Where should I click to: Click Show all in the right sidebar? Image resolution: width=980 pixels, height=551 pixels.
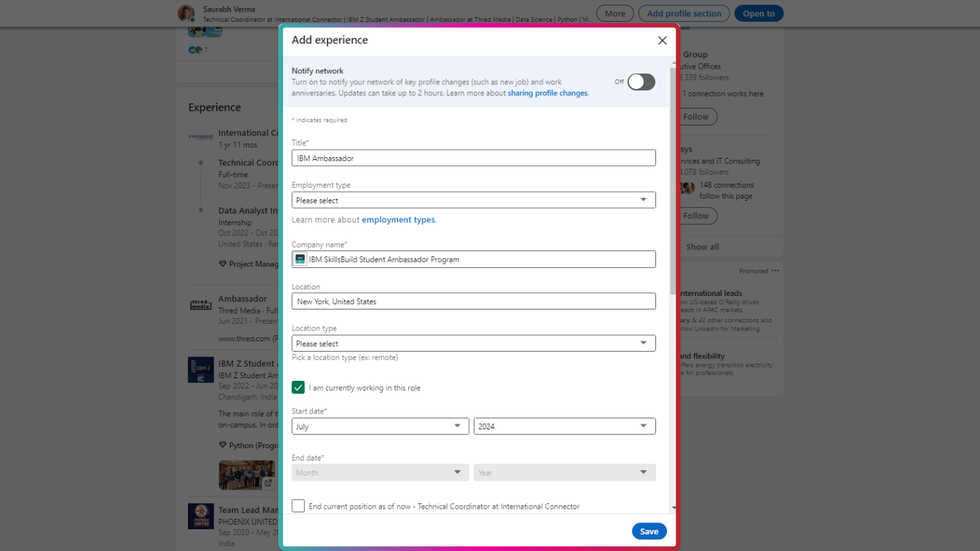(702, 247)
